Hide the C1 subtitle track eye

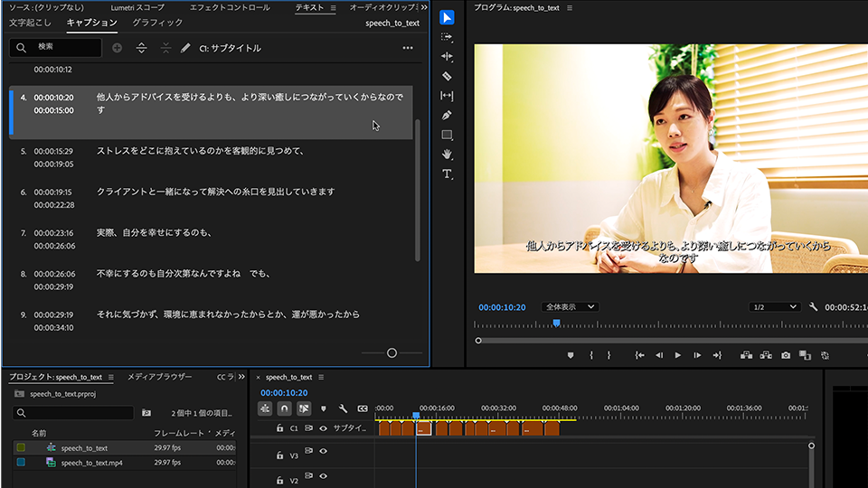click(x=324, y=428)
